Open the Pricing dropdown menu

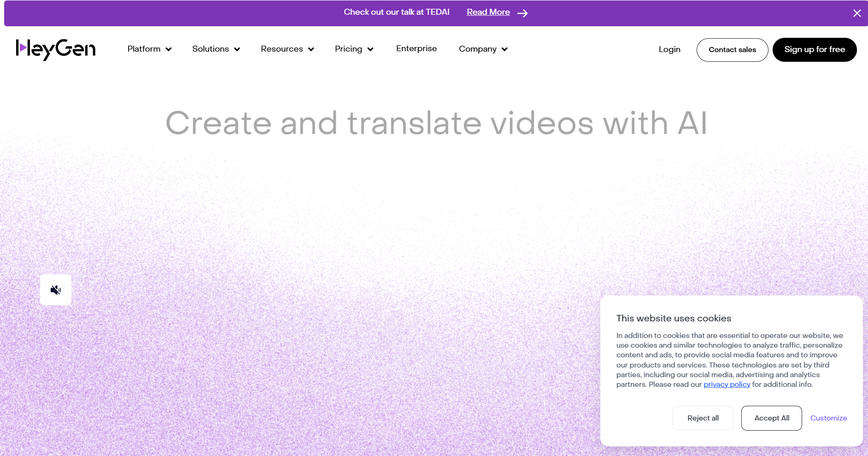point(354,49)
